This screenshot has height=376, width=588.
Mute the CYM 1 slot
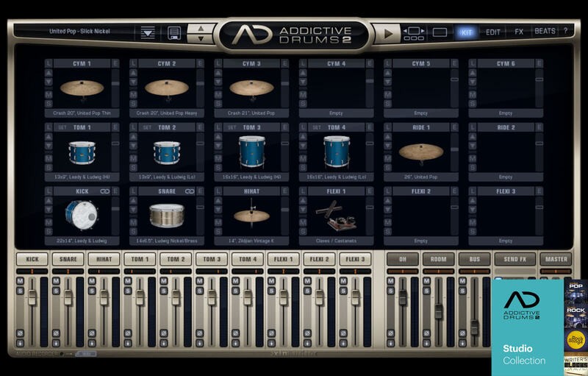(49, 95)
